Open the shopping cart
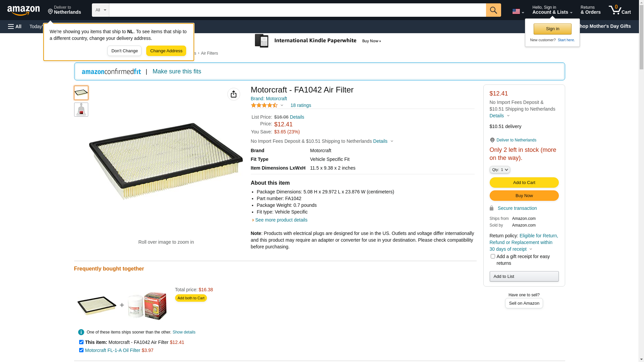The image size is (644, 362). coord(620,10)
